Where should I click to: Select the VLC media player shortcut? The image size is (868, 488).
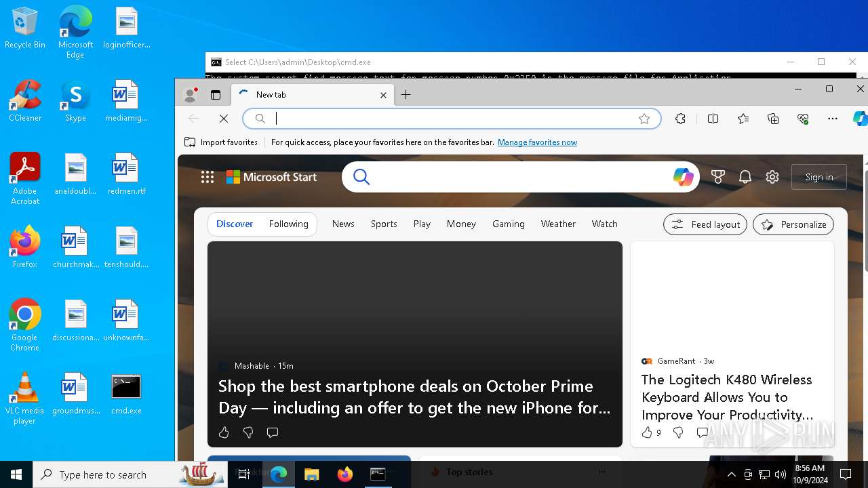[x=25, y=399]
